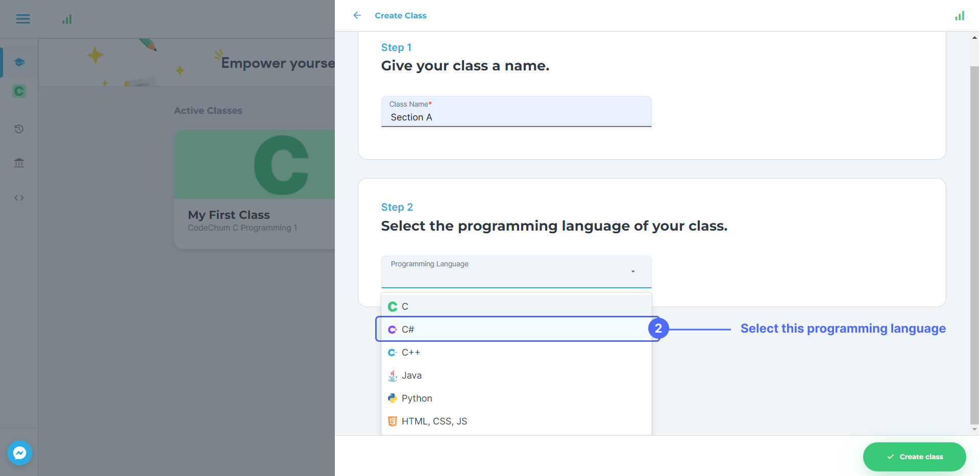Open the graduation cap Classes sidebar icon
Viewport: 980px width, 476px height.
click(x=19, y=62)
